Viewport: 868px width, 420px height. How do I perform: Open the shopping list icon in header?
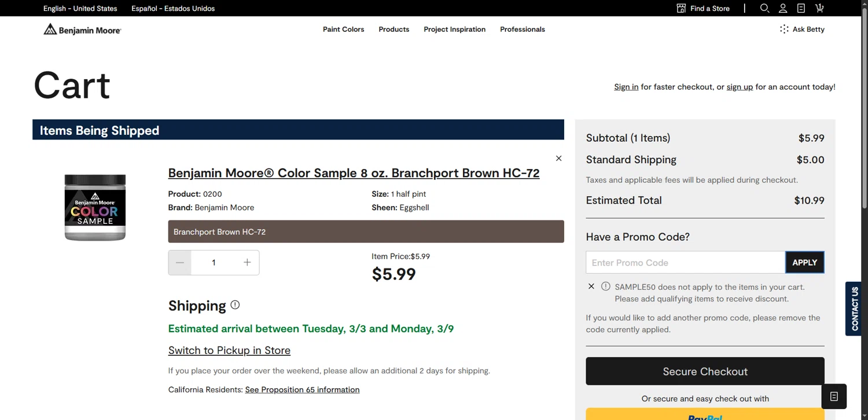tap(801, 8)
